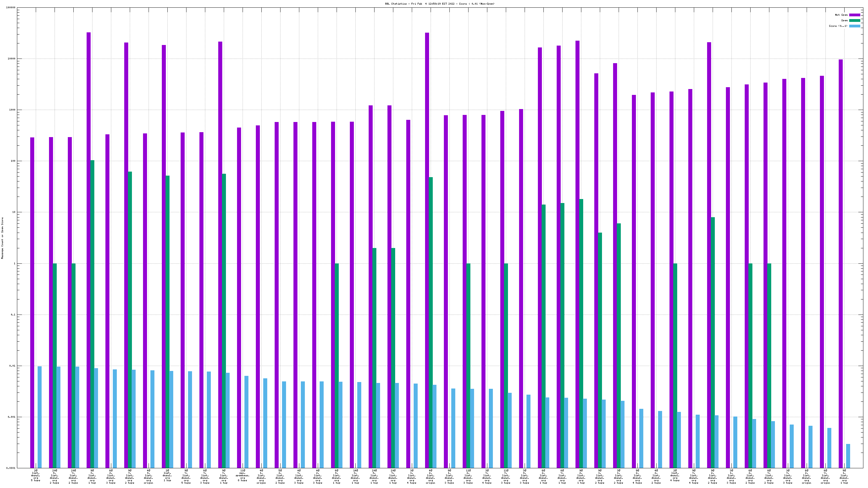
Task: Click the 0.01 y-axis tick label
Action: point(12,366)
